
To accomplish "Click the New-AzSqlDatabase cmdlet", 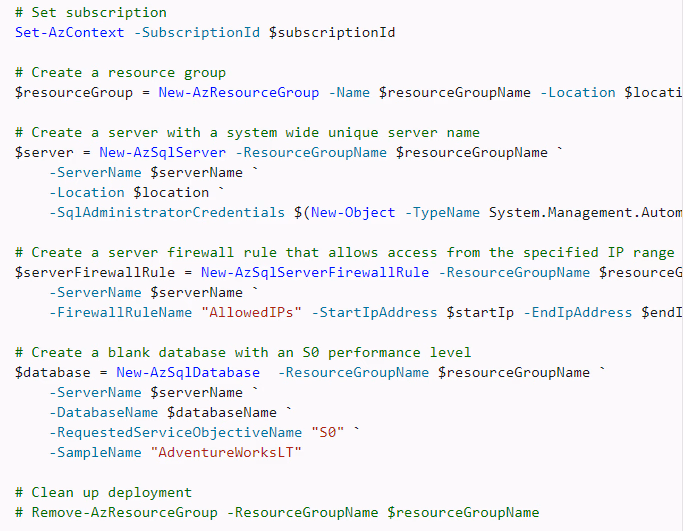I will coord(188,372).
